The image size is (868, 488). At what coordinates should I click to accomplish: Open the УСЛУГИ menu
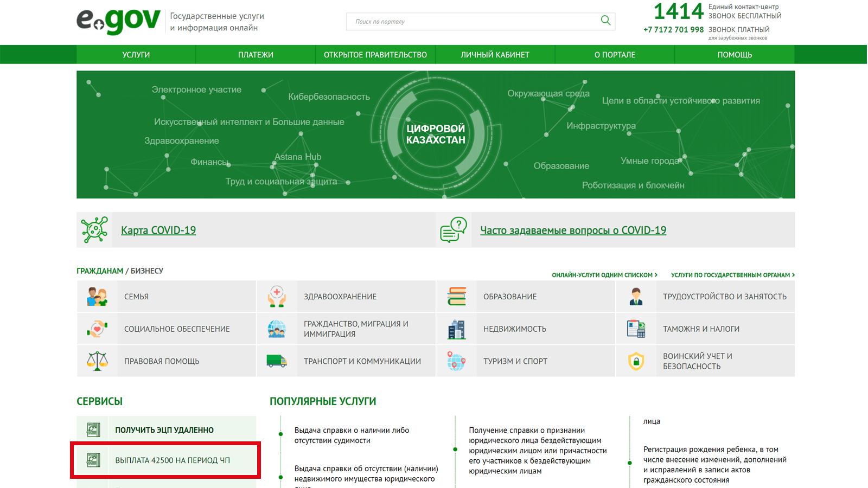(136, 55)
